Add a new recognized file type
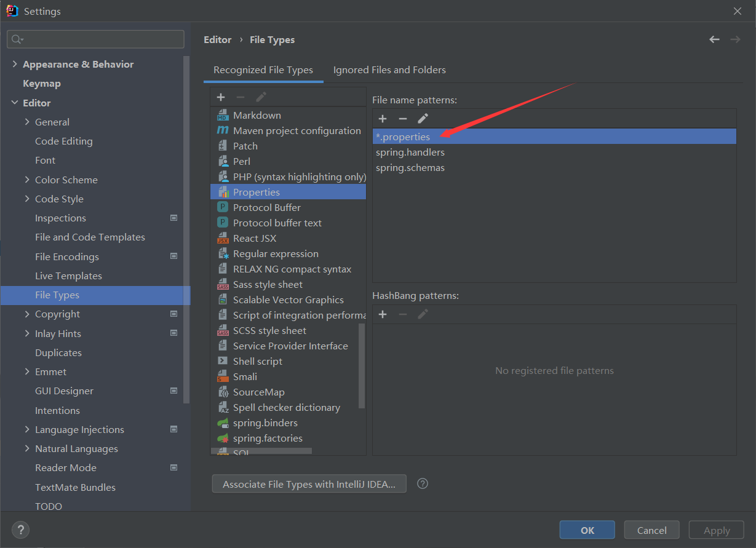 pos(221,97)
